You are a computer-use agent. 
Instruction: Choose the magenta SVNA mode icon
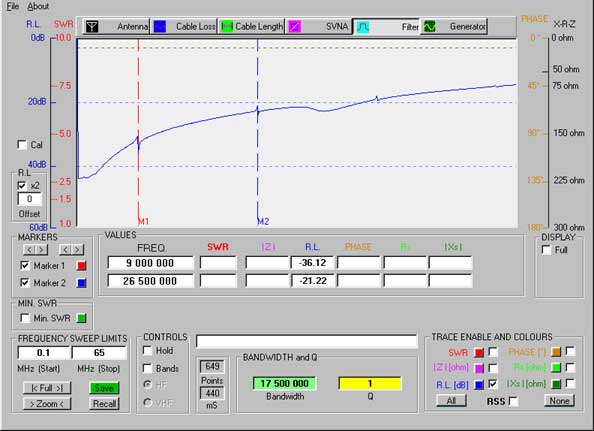(295, 27)
